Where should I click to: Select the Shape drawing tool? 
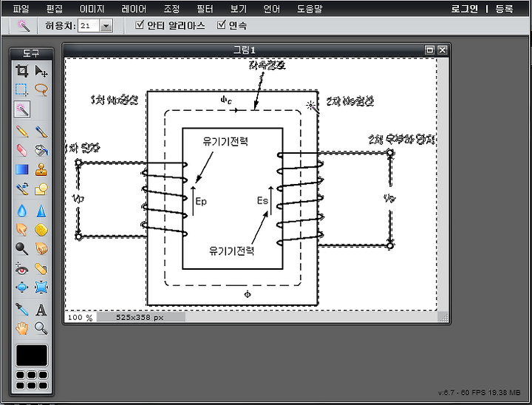click(41, 188)
